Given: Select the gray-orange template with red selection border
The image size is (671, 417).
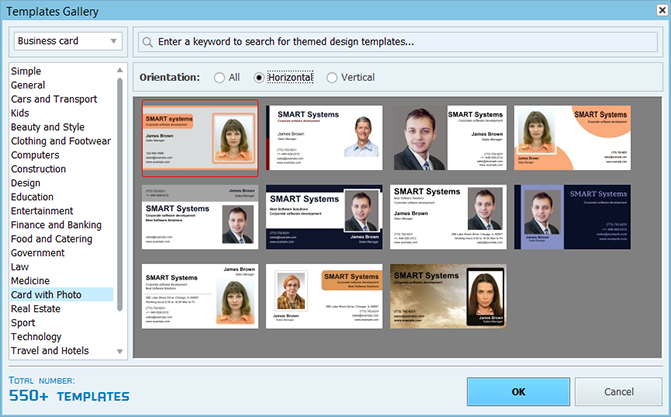Looking at the screenshot, I should (x=200, y=138).
